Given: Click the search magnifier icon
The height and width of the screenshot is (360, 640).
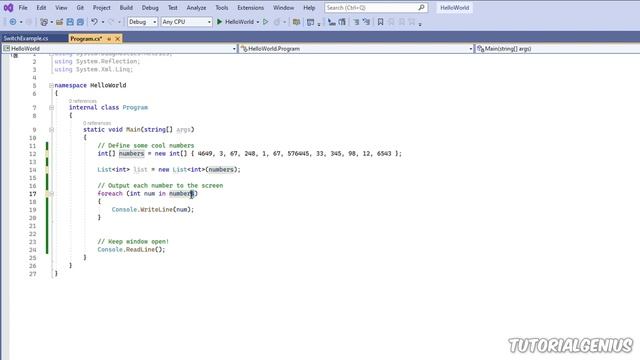Looking at the screenshot, I should 421,7.
